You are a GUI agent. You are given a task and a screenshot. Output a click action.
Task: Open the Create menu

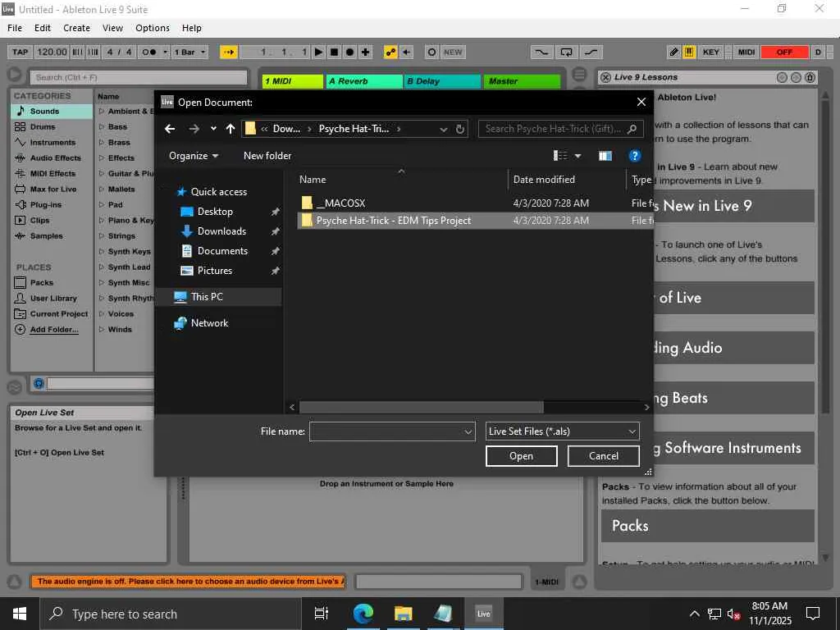(x=76, y=28)
